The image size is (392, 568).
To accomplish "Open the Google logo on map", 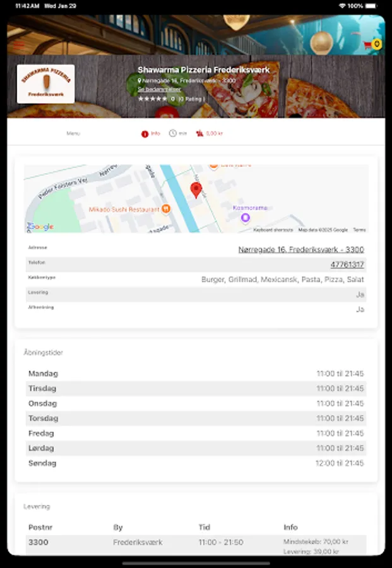I will coord(40,227).
